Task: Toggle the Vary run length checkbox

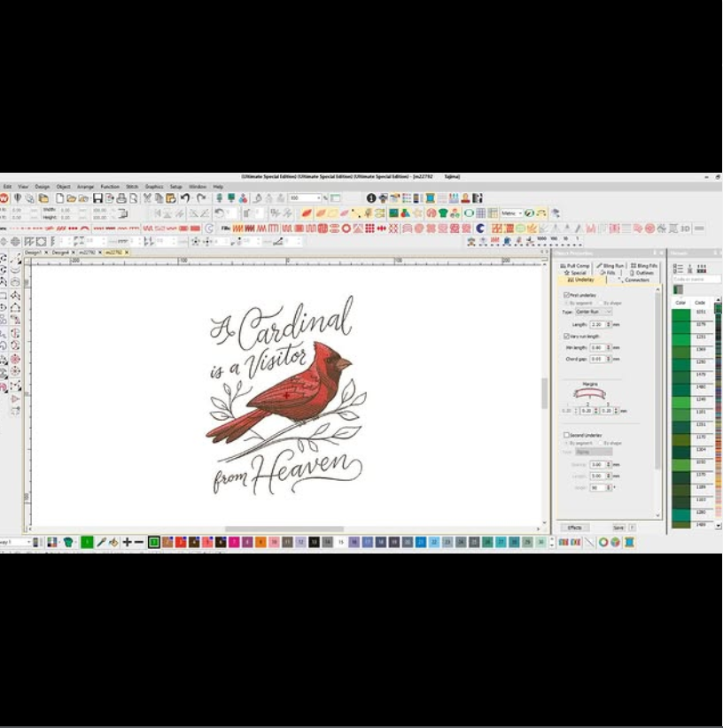Action: [x=566, y=336]
